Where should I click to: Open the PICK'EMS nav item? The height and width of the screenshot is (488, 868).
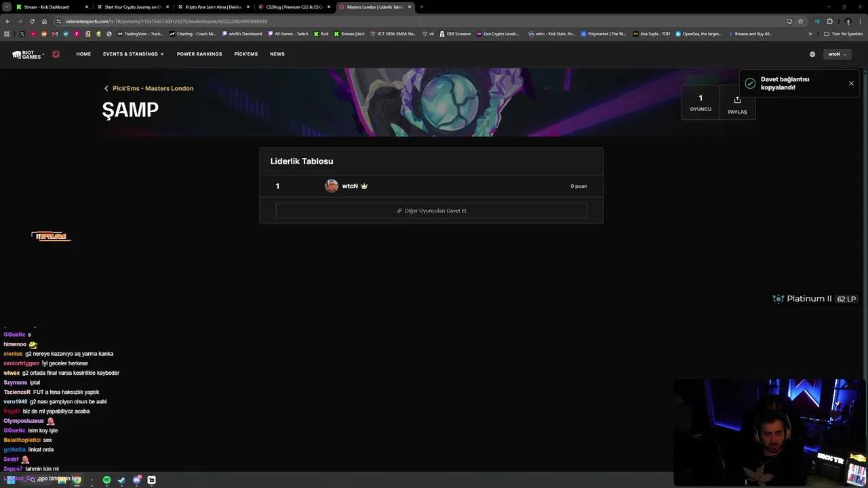point(246,54)
